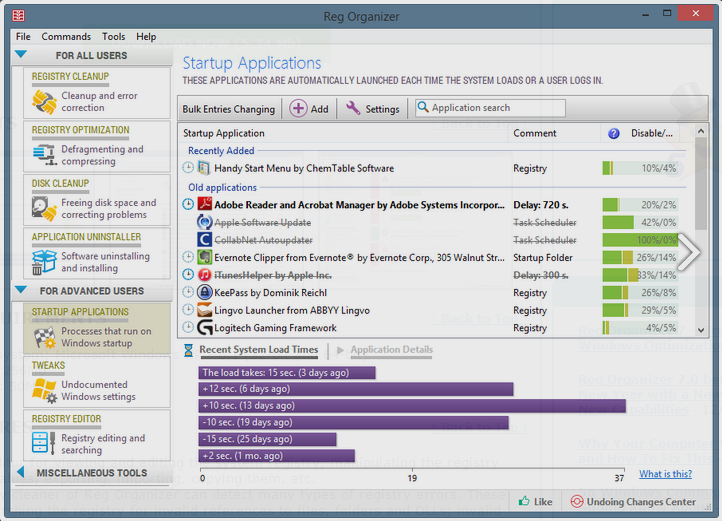Sort by Startup Application column header
Image resolution: width=722 pixels, height=521 pixels.
click(x=224, y=133)
